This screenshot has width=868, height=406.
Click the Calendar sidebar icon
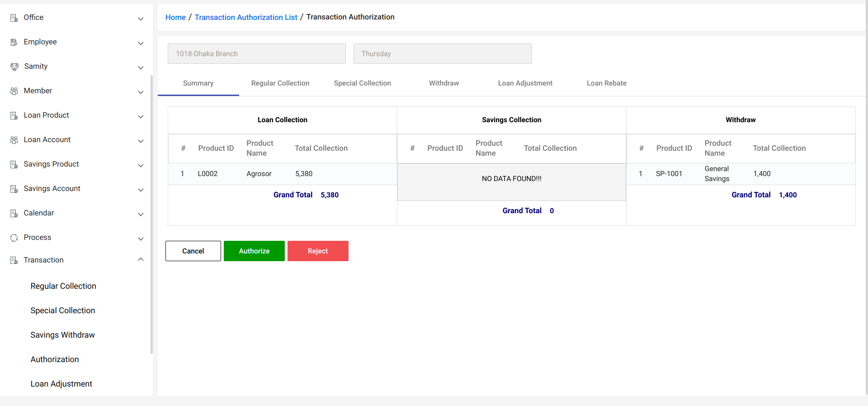(x=14, y=213)
